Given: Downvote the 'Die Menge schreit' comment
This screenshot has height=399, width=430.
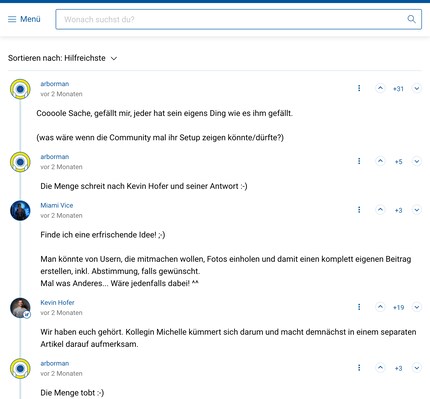Looking at the screenshot, I should (417, 161).
